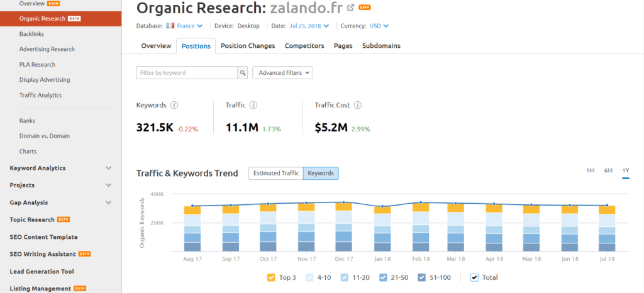The width and height of the screenshot is (644, 293).
Task: Switch chart to Estimated Traffic
Action: point(276,173)
